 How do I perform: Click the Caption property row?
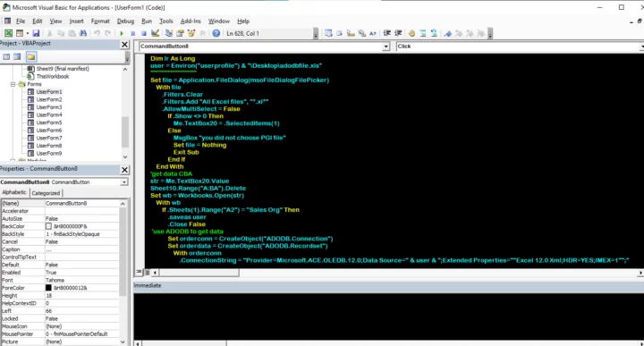pos(60,249)
